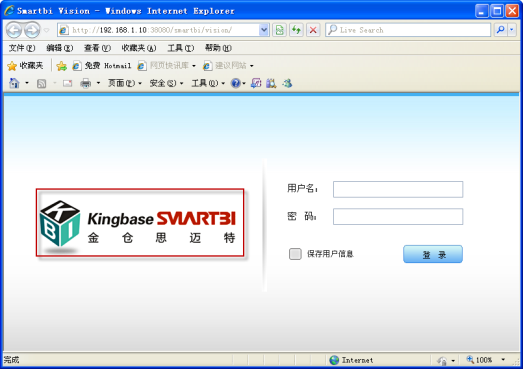The width and height of the screenshot is (523, 369).
Task: Open the Home page icon
Action: pyautogui.click(x=14, y=83)
